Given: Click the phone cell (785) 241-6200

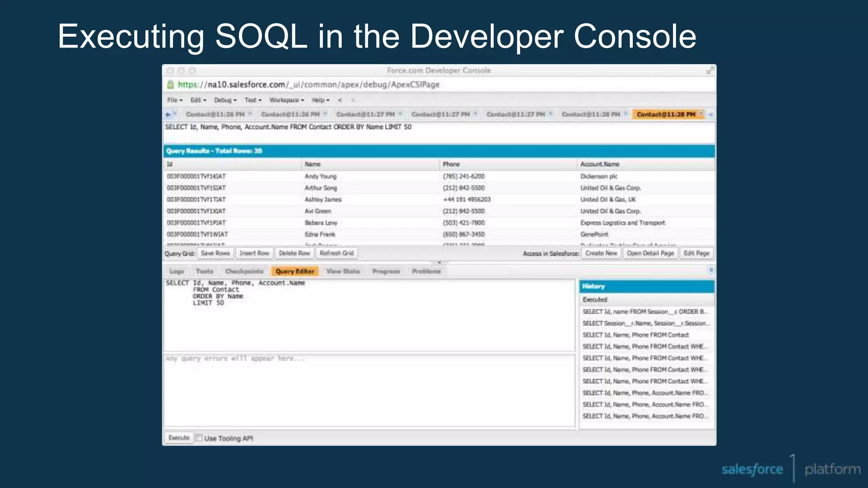Looking at the screenshot, I should tap(464, 176).
